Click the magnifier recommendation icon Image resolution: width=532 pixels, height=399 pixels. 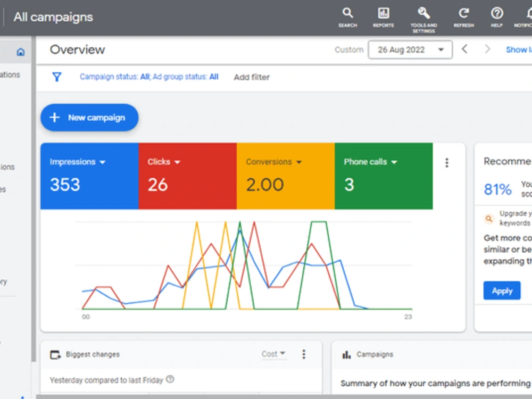pyautogui.click(x=489, y=219)
